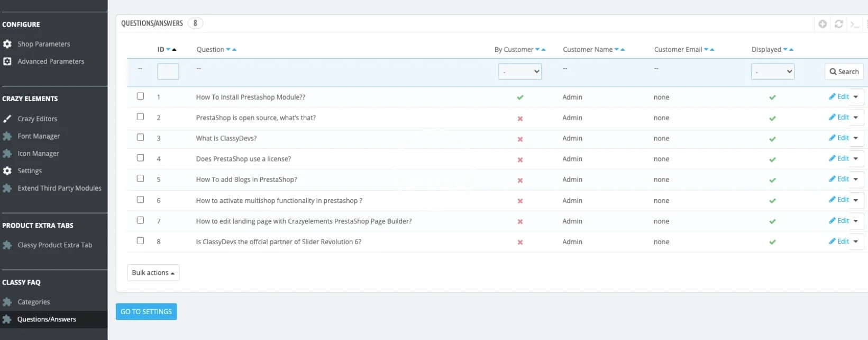The width and height of the screenshot is (868, 340).
Task: Click green Displayed checkmark for question 1
Action: tap(772, 97)
